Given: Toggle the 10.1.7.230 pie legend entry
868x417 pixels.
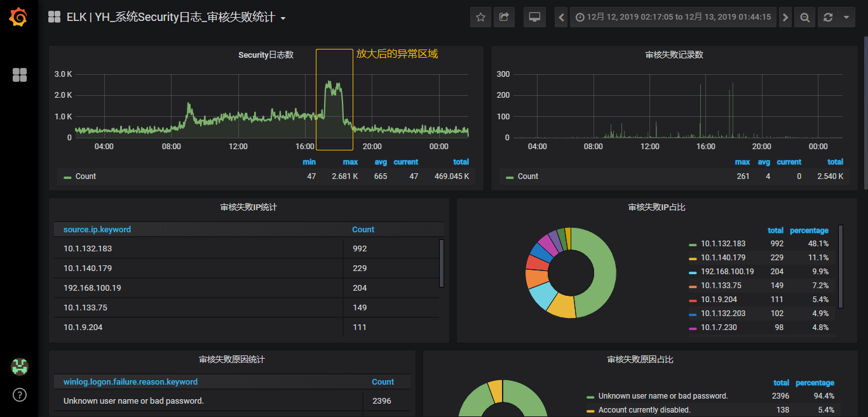Looking at the screenshot, I should pyautogui.click(x=719, y=328).
